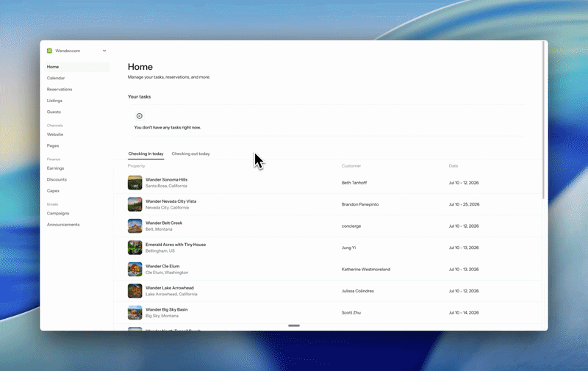
Task: Open the Wander Nevada City Vista name
Action: click(171, 201)
